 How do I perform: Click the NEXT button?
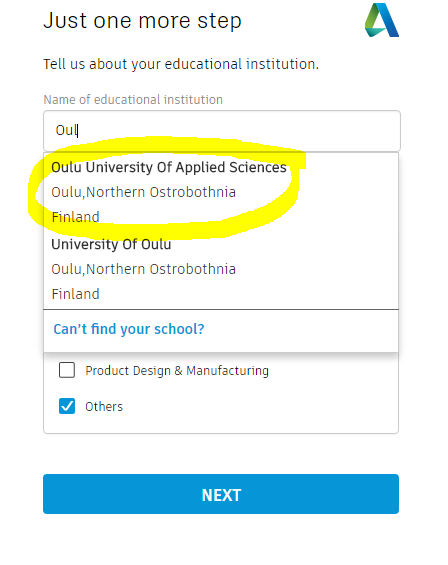tap(221, 494)
